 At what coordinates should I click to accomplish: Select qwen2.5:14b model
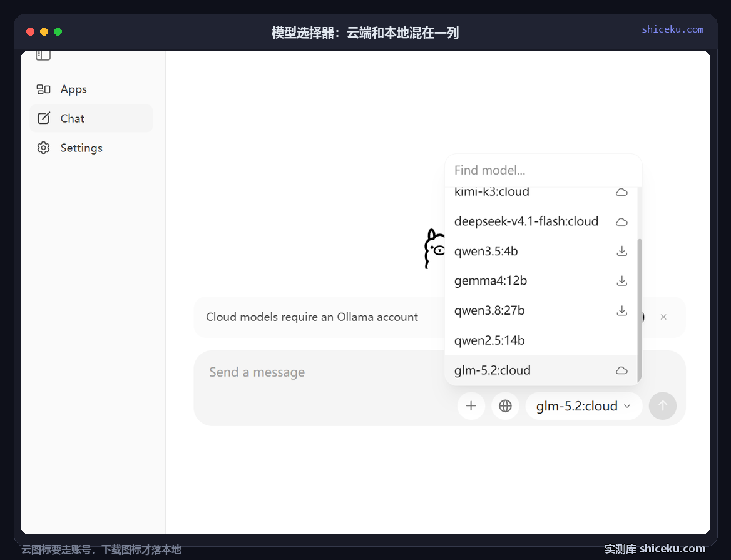541,340
